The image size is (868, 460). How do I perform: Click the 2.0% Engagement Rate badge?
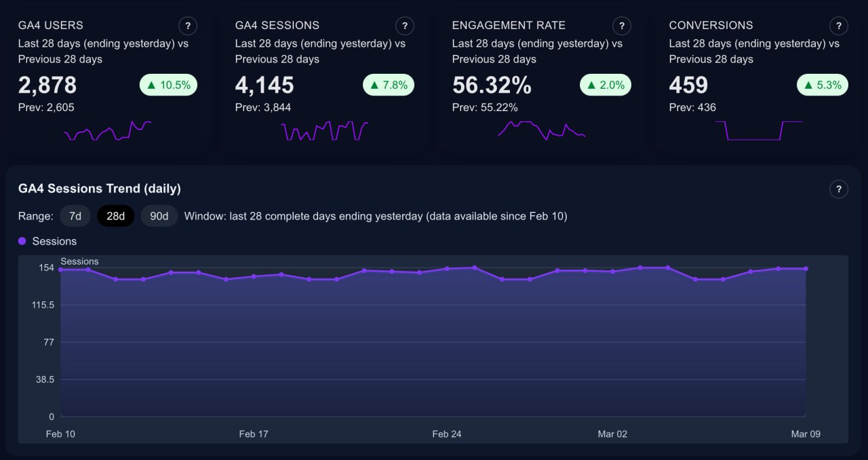click(x=605, y=85)
